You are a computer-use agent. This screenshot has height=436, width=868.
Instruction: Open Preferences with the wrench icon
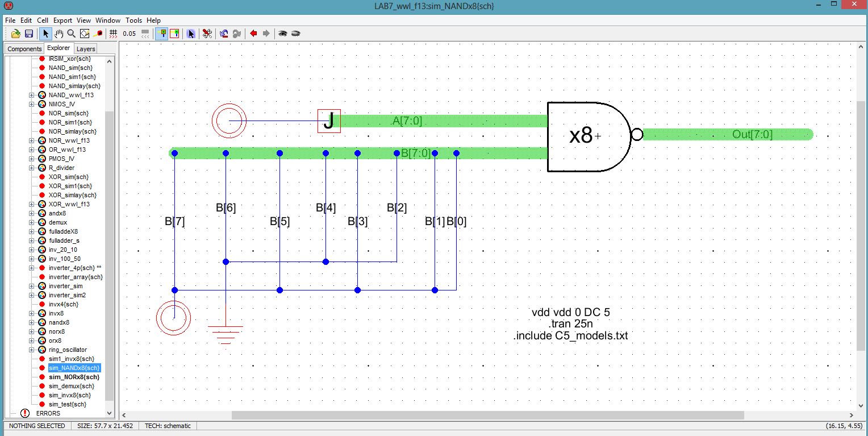pos(207,34)
